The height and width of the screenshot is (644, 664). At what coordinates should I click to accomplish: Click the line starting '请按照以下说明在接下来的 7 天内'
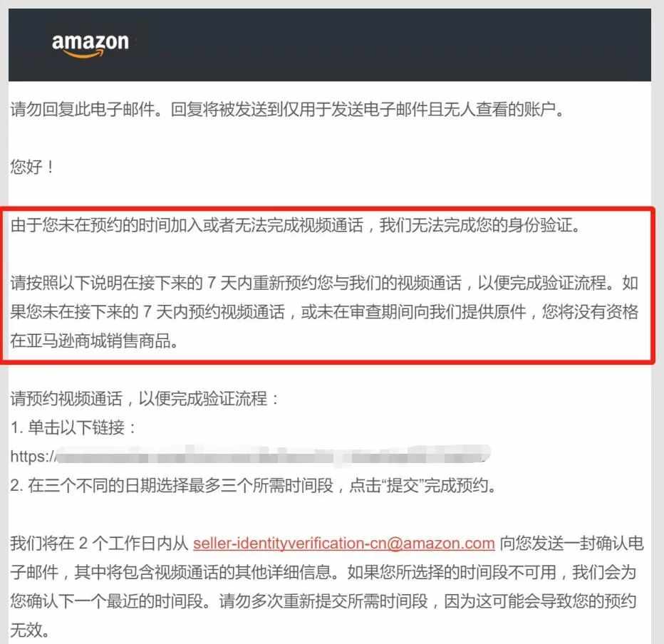click(324, 283)
